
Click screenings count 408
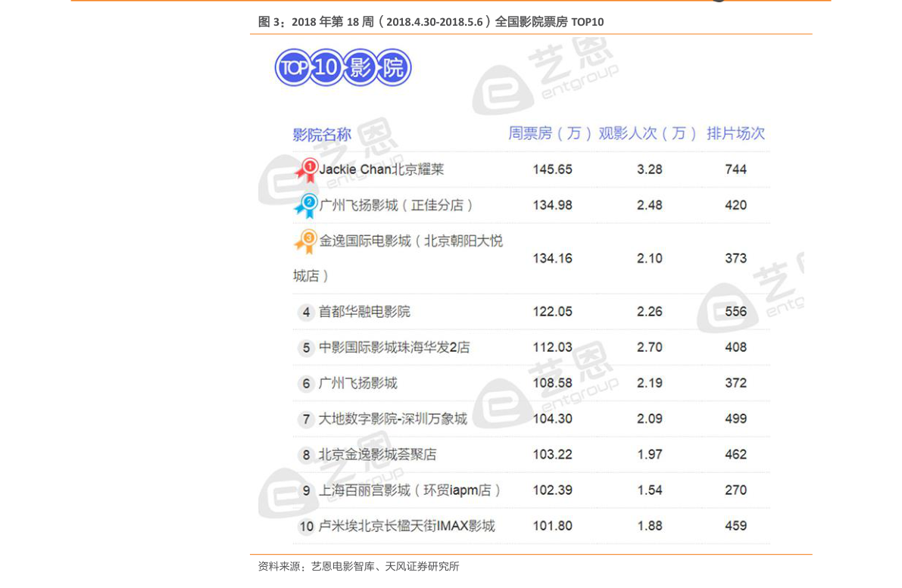[735, 347]
